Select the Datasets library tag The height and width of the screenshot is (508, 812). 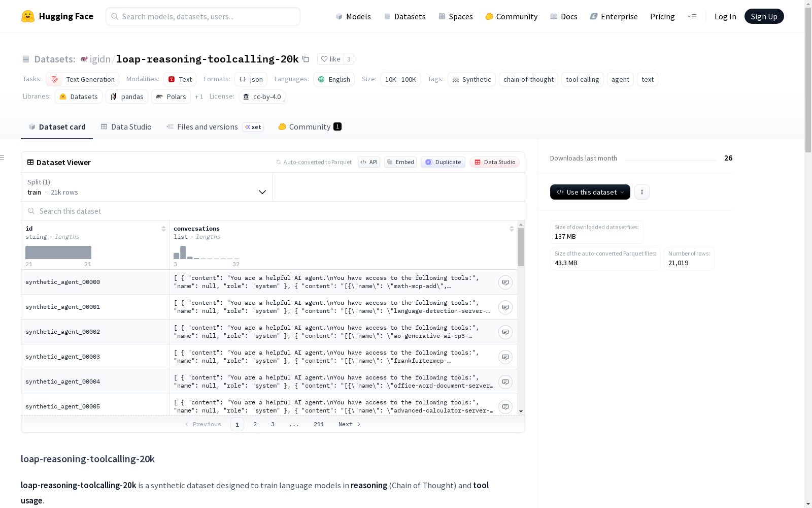(79, 97)
